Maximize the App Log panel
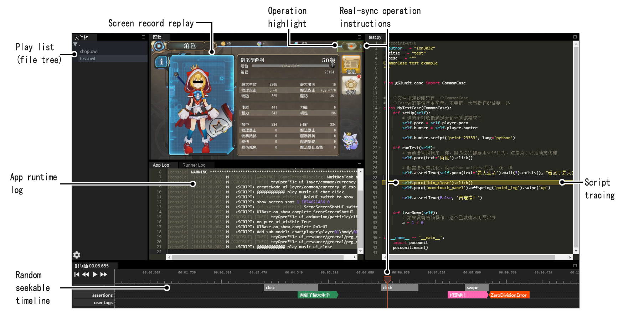This screenshot has width=644, height=318. click(359, 165)
